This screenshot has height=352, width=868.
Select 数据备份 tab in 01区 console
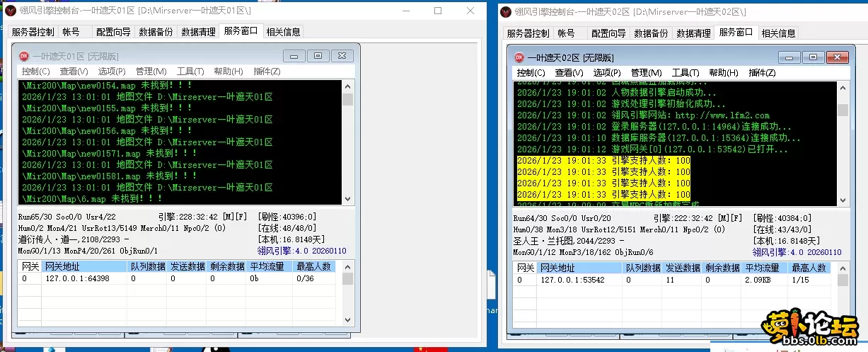(156, 32)
